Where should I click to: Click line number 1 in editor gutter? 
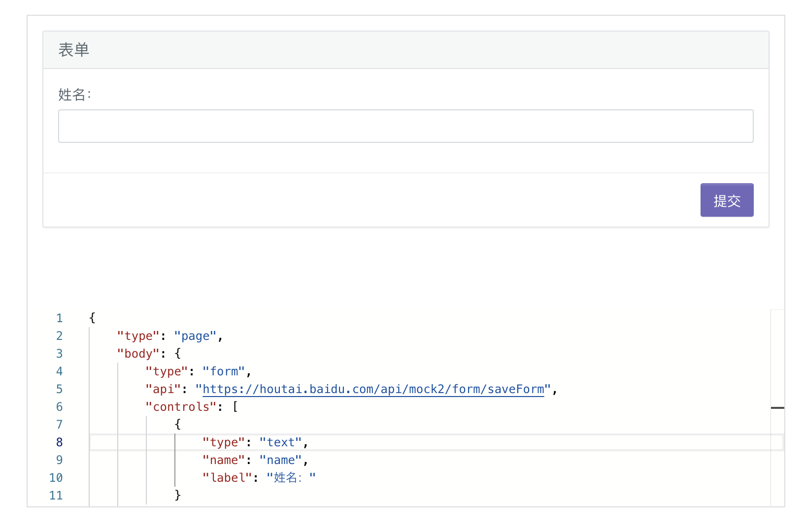click(59, 318)
